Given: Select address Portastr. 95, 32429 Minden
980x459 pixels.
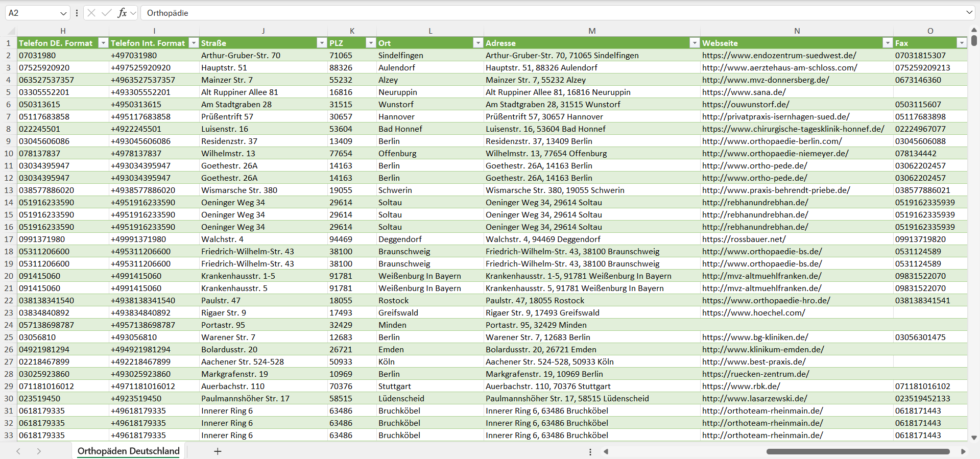Looking at the screenshot, I should point(592,325).
